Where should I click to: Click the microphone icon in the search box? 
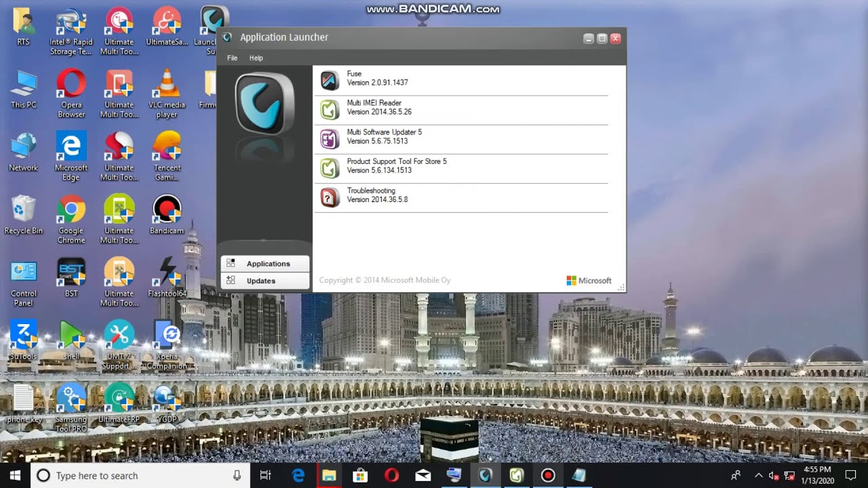coord(237,476)
